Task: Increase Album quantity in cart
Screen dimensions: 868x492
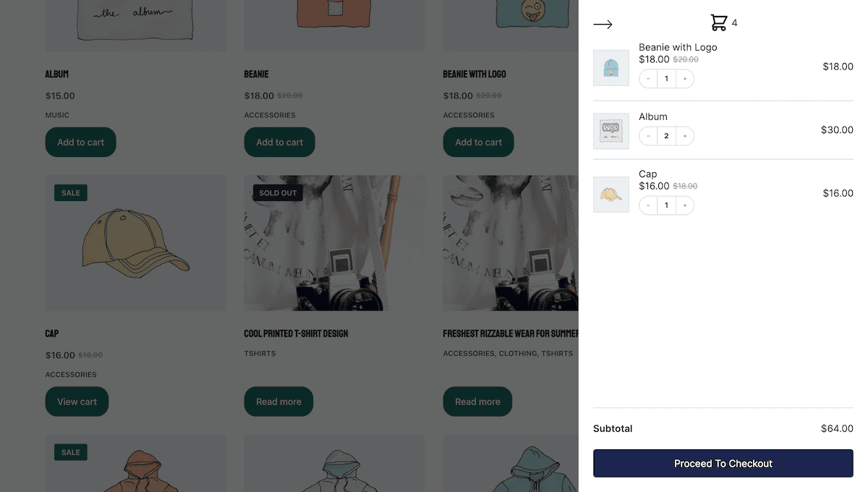Action: 685,136
